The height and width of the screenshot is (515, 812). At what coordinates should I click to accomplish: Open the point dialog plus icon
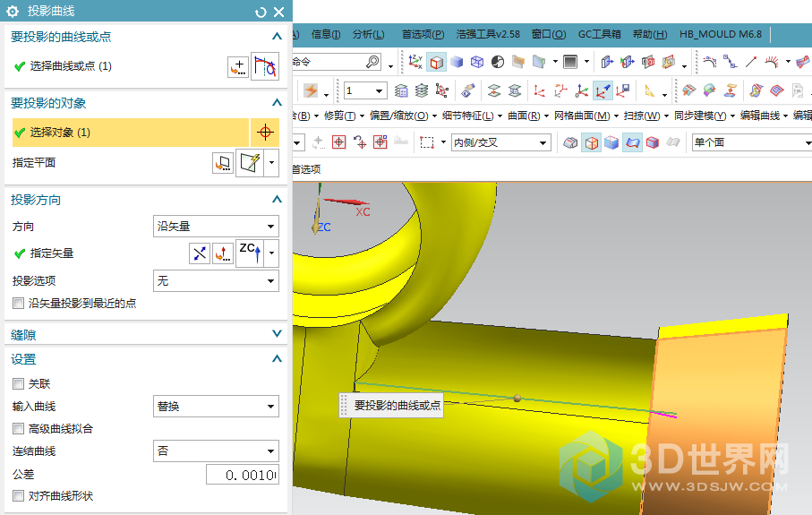point(238,67)
